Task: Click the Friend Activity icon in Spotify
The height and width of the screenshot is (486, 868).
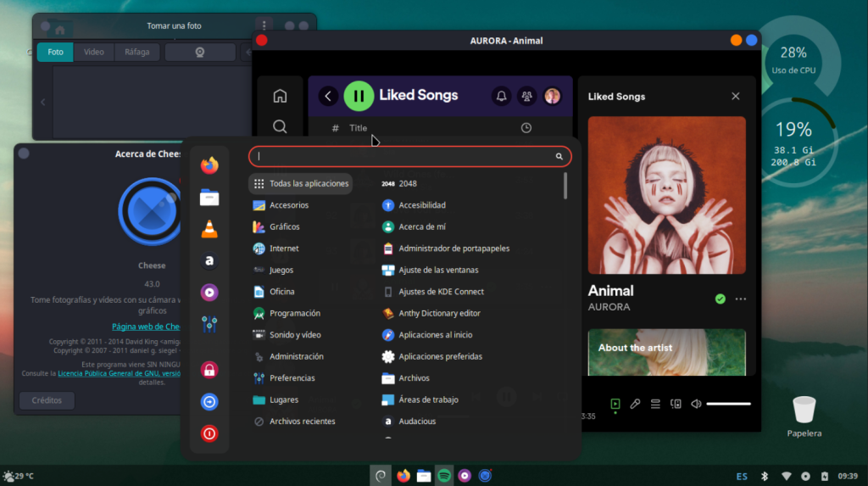Action: point(526,96)
